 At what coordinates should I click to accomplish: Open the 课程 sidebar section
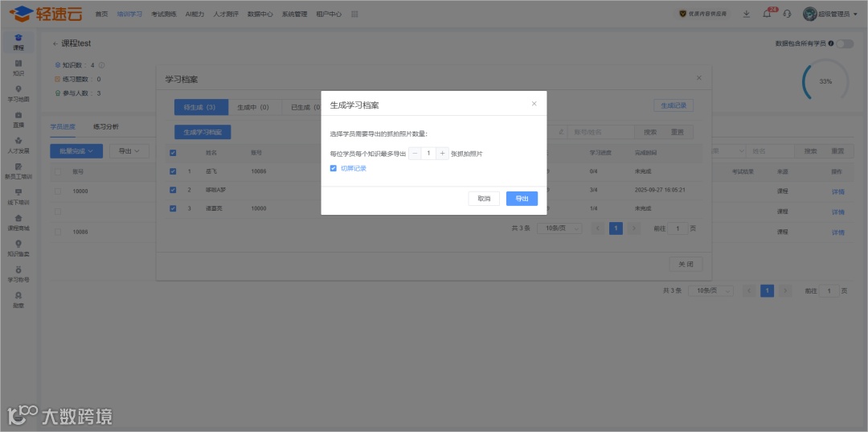[x=18, y=42]
